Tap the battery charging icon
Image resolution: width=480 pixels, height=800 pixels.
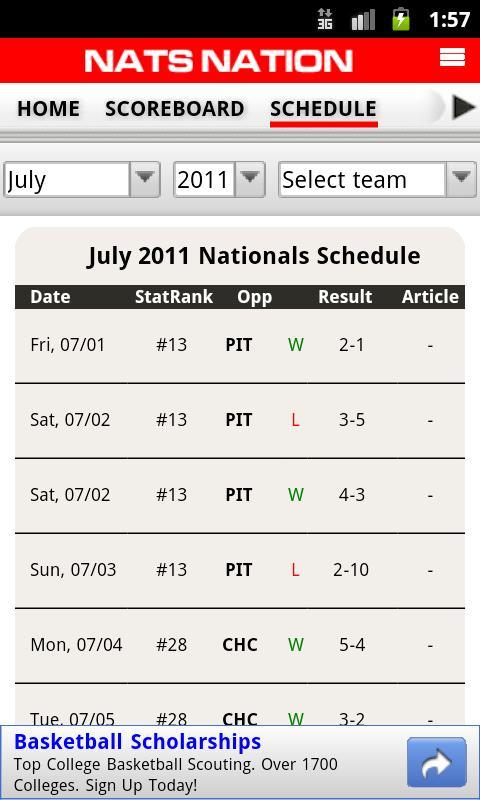point(401,19)
